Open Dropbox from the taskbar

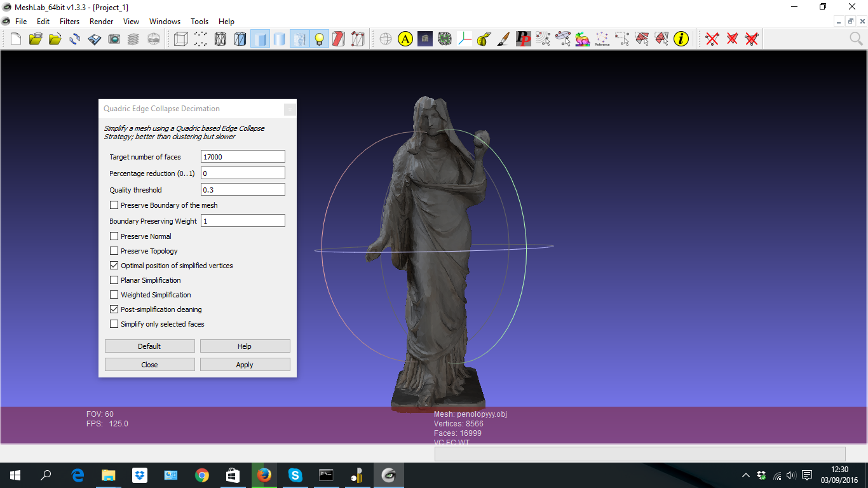click(140, 475)
